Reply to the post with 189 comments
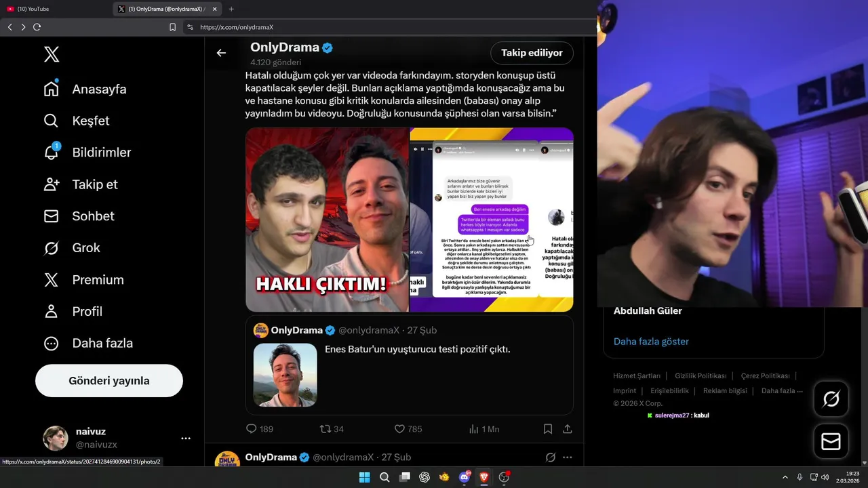The height and width of the screenshot is (488, 868). point(260,429)
